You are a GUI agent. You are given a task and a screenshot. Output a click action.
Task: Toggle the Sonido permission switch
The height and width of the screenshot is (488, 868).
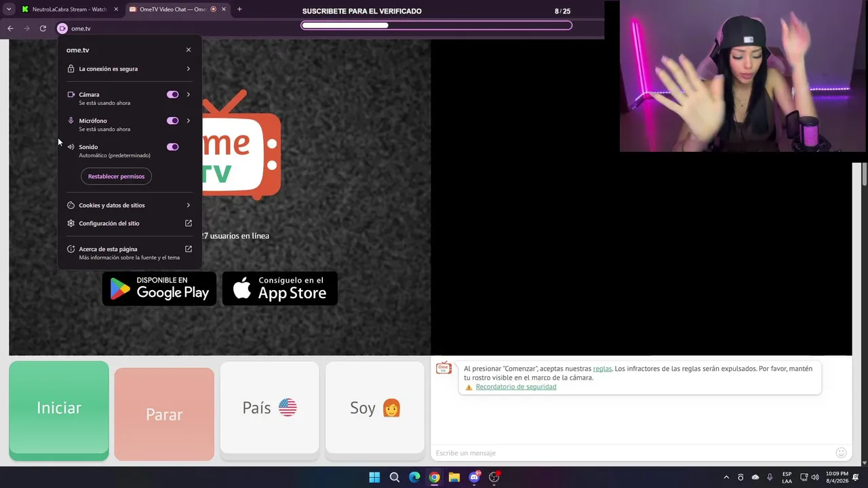click(x=173, y=147)
